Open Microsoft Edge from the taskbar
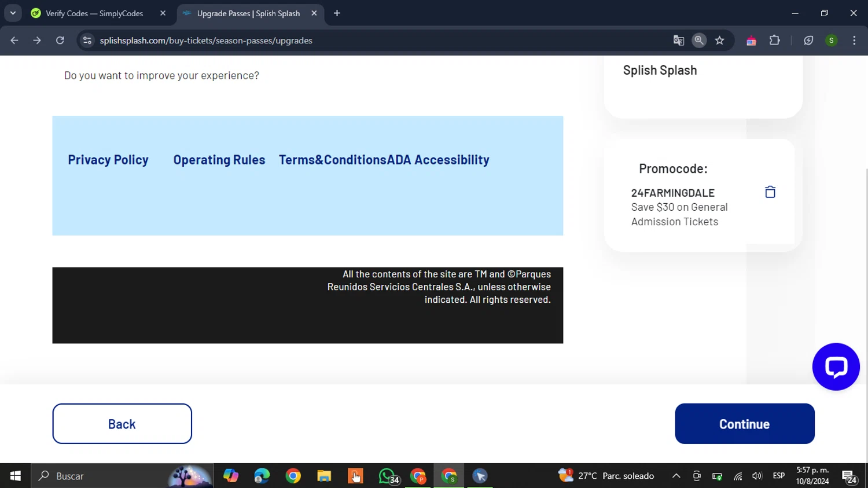868x488 pixels. pos(262,476)
